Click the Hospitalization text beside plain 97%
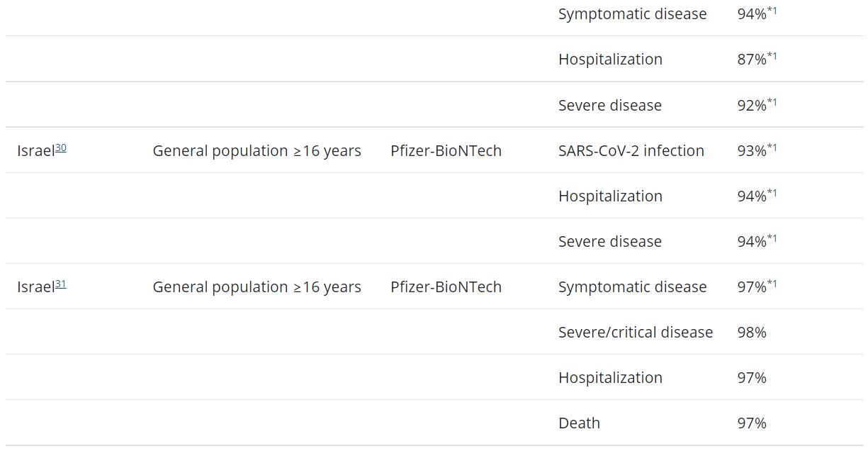 click(610, 378)
